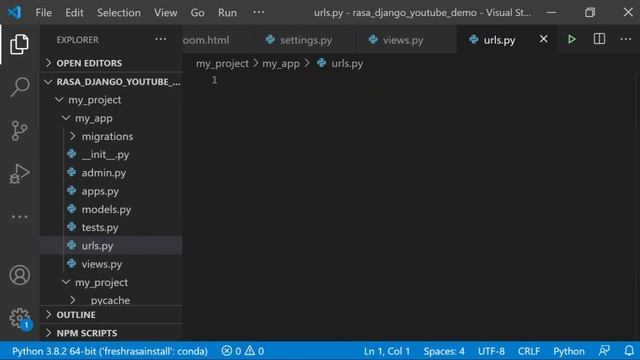Viewport: 640px width, 360px height.
Task: Open the Explorer view in activity bar
Action: 19,44
